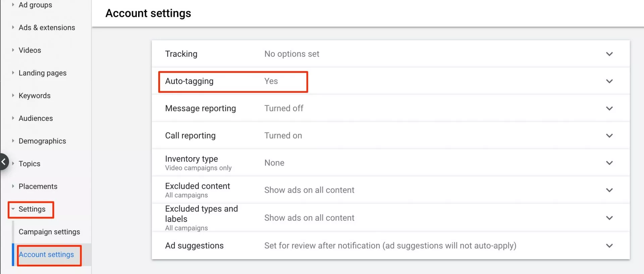Screen dimensions: 644x274
Task: Expand the Ad suggestions chevron
Action: (x=609, y=246)
